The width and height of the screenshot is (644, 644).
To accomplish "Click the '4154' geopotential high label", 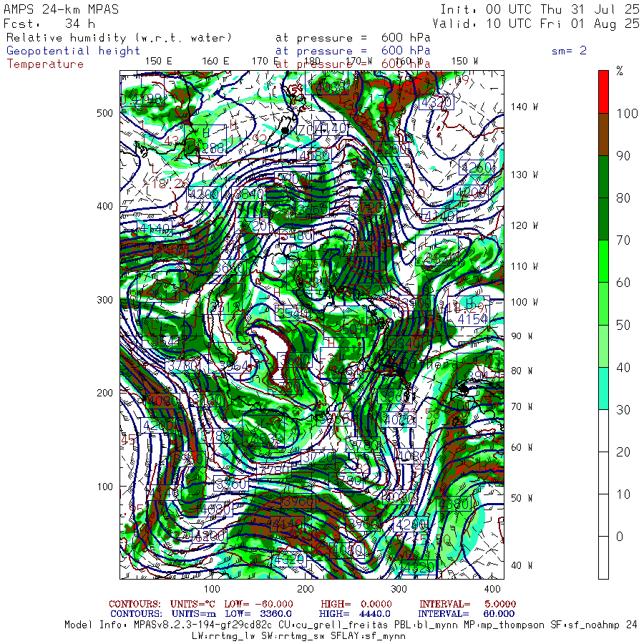I will point(473,319).
